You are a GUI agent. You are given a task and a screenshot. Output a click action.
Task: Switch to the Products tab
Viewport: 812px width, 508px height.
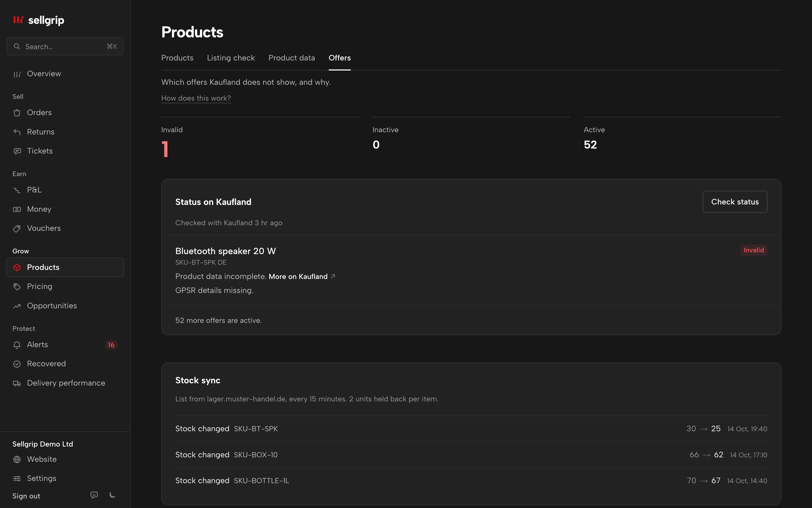tap(177, 58)
